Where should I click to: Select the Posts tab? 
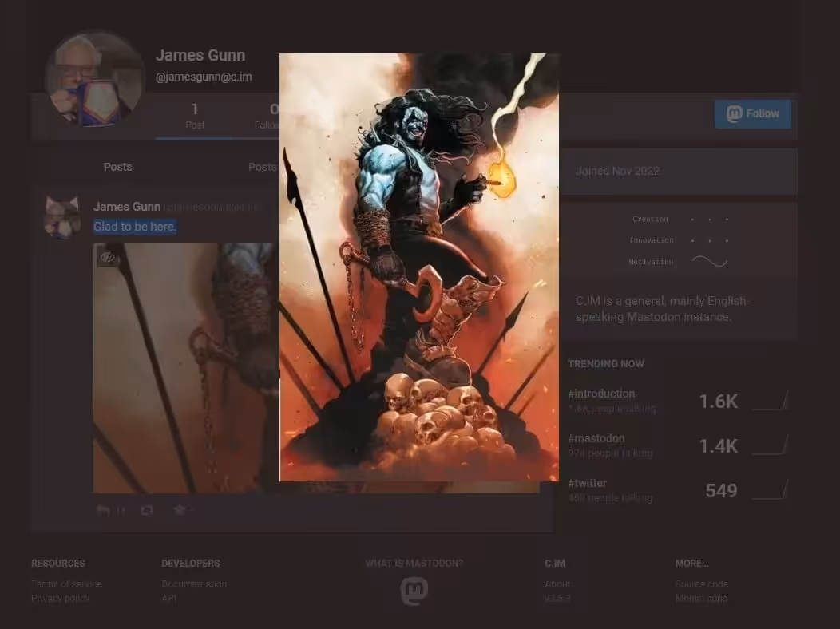pyautogui.click(x=118, y=167)
